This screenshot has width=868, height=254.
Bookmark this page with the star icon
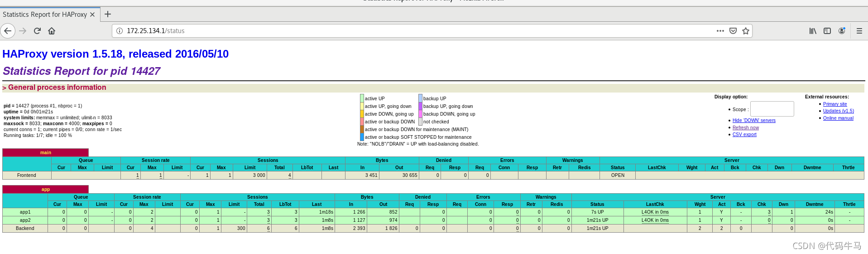(746, 31)
